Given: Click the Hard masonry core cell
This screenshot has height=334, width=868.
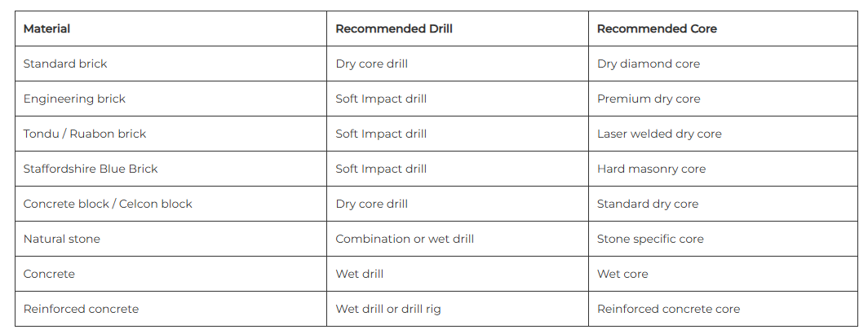Looking at the screenshot, I should pos(723,169).
